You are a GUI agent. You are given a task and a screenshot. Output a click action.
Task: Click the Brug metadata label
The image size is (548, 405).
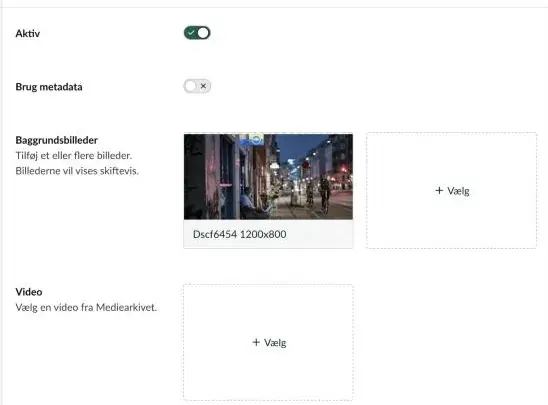tap(49, 87)
